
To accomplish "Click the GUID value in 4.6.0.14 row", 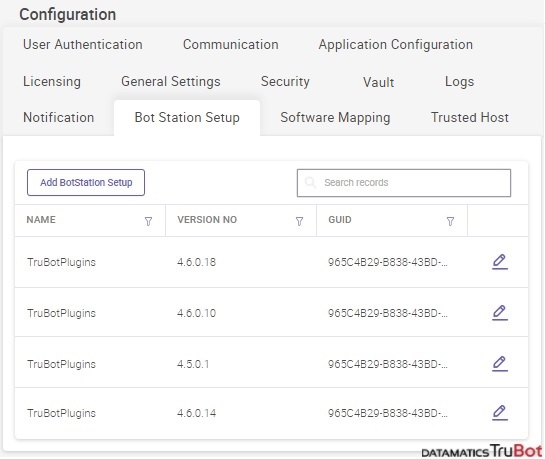I will [388, 413].
